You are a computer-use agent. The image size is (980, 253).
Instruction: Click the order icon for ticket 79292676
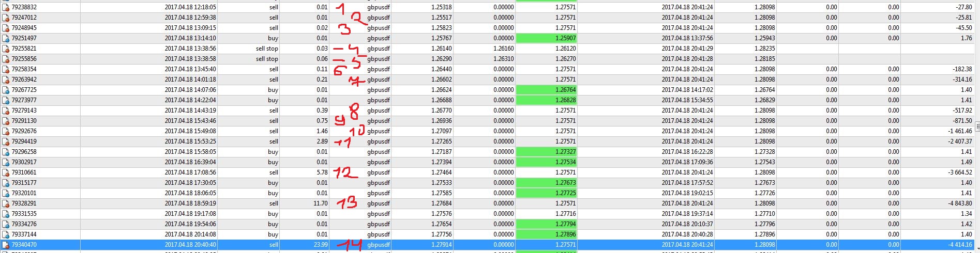[6, 131]
